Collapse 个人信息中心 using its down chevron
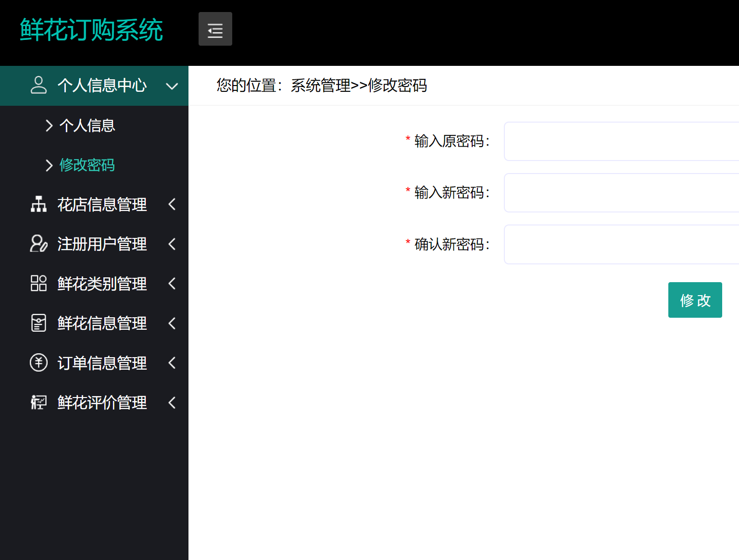The height and width of the screenshot is (560, 739). pos(172,86)
